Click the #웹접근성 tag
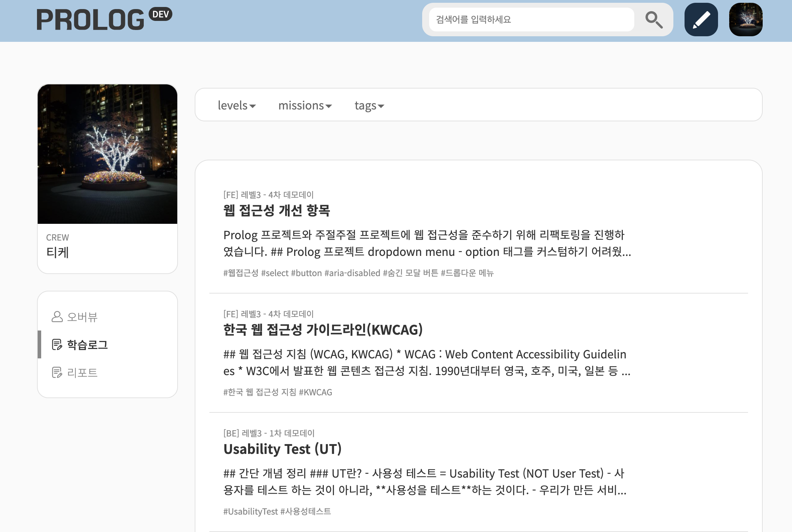Screen dimensions: 792x532 pos(241,273)
